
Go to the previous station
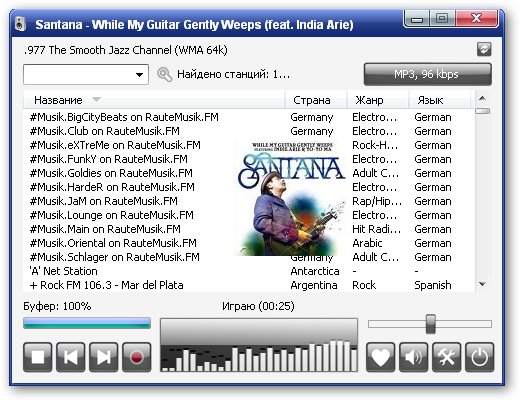coord(71,357)
